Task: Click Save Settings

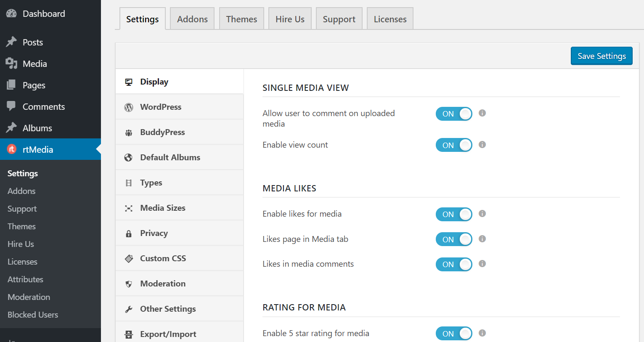Action: (601, 56)
